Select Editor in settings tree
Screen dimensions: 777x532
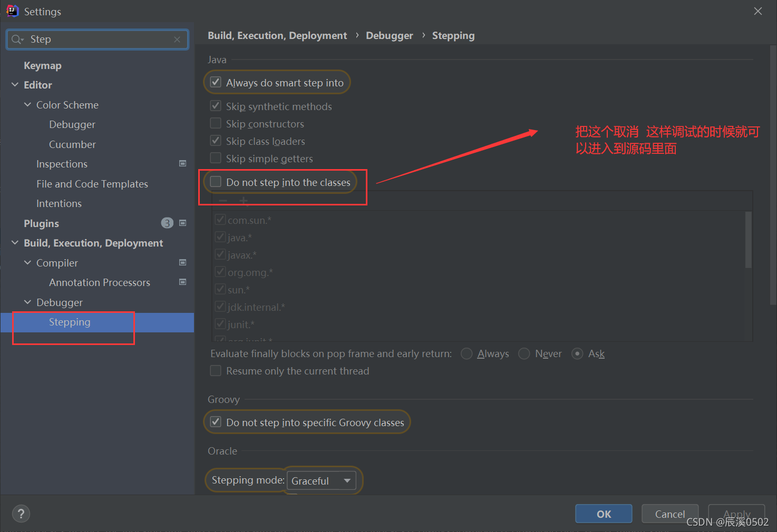click(x=38, y=85)
